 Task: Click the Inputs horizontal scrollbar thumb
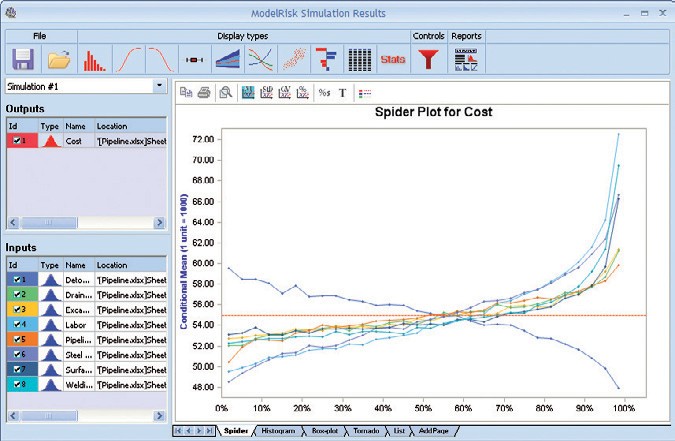49,416
